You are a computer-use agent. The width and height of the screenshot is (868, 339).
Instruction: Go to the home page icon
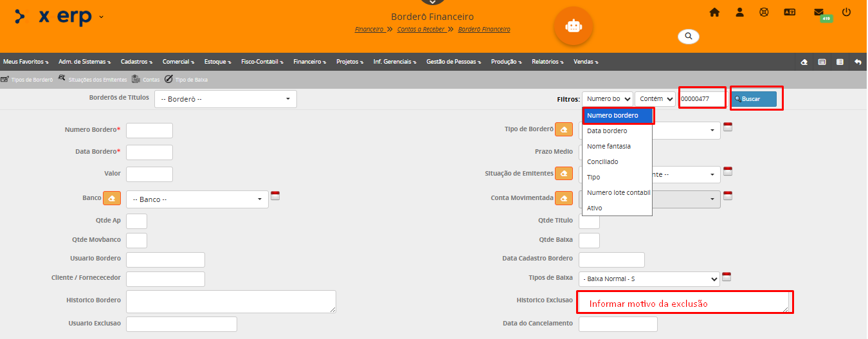pyautogui.click(x=714, y=12)
